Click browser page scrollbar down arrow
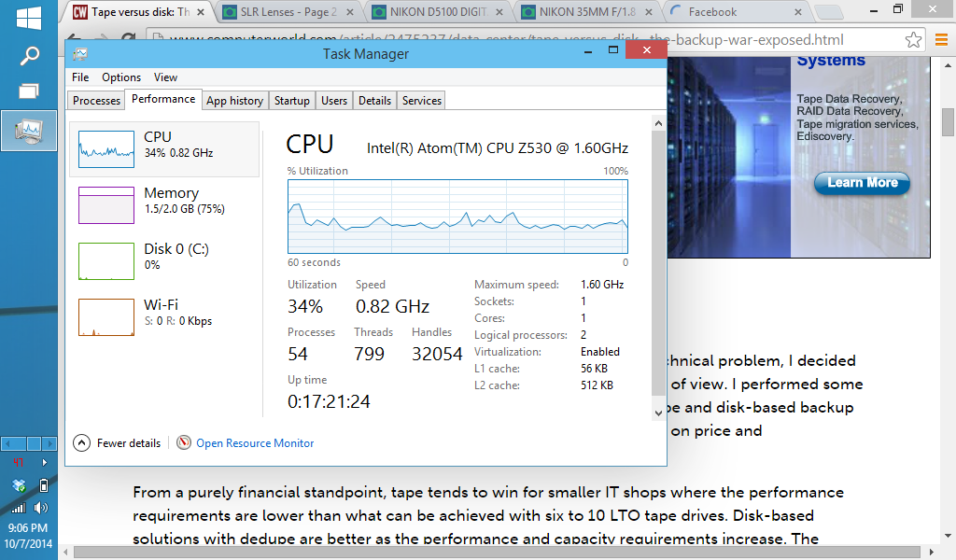Screen dimensions: 956x560 coord(949,537)
